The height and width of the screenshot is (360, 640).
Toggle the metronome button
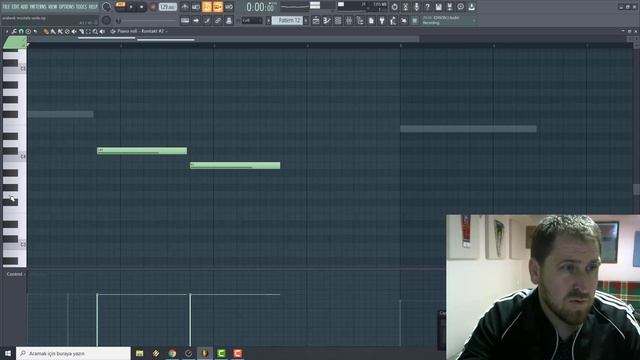[x=185, y=7]
